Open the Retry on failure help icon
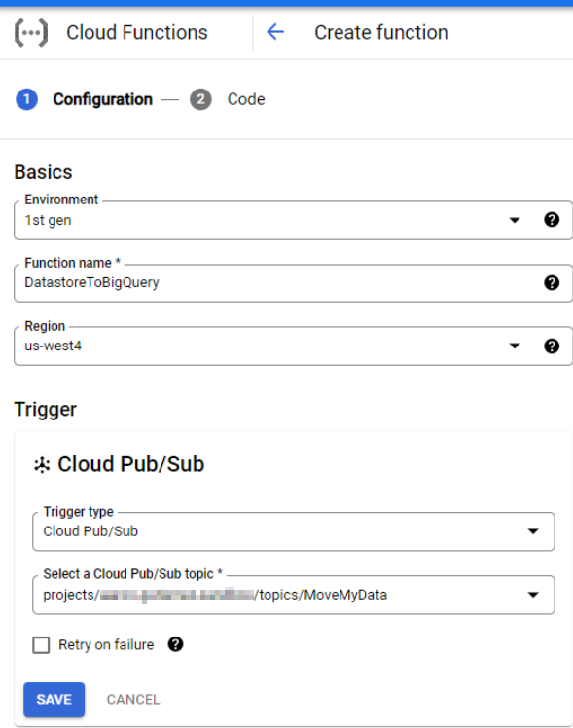 point(175,644)
